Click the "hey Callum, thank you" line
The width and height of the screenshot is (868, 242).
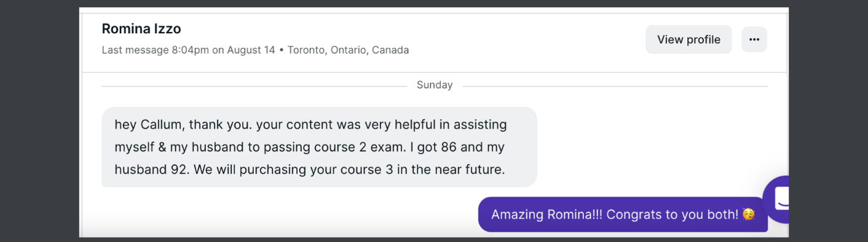(183, 125)
